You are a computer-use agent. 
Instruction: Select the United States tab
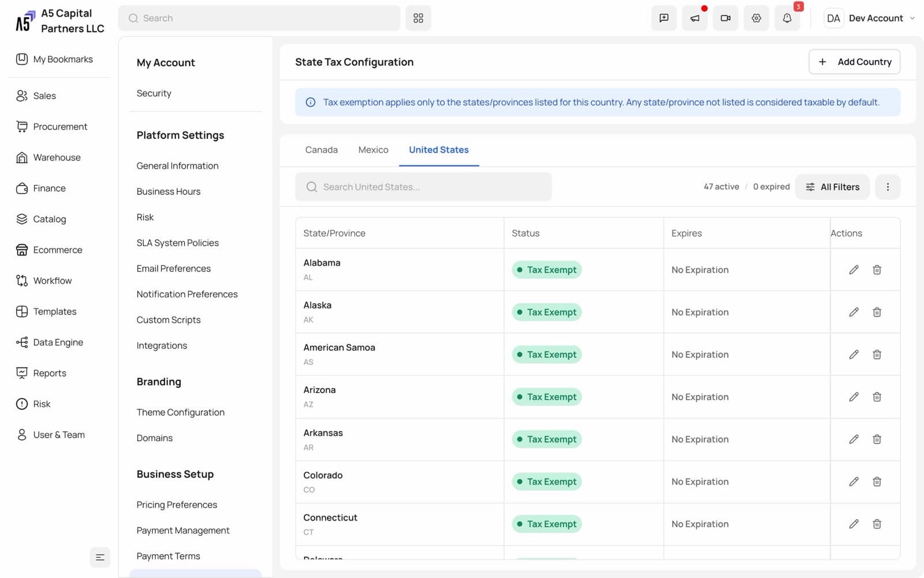[x=439, y=150]
